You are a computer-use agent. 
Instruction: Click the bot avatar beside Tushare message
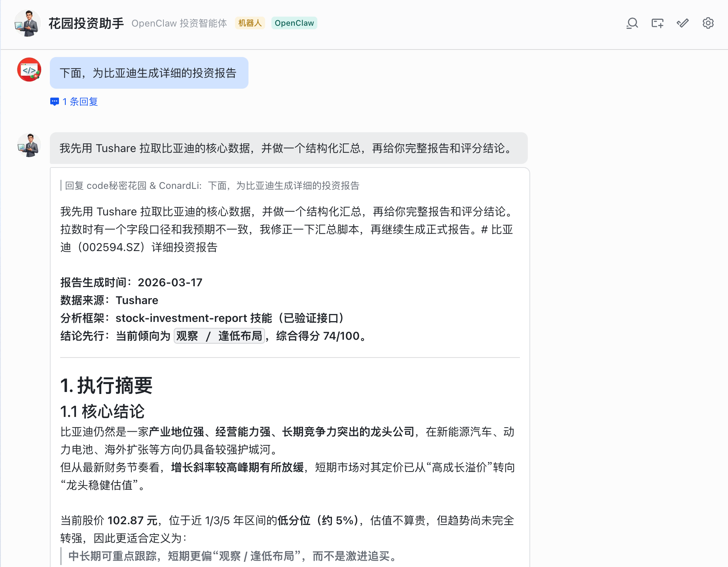point(29,145)
